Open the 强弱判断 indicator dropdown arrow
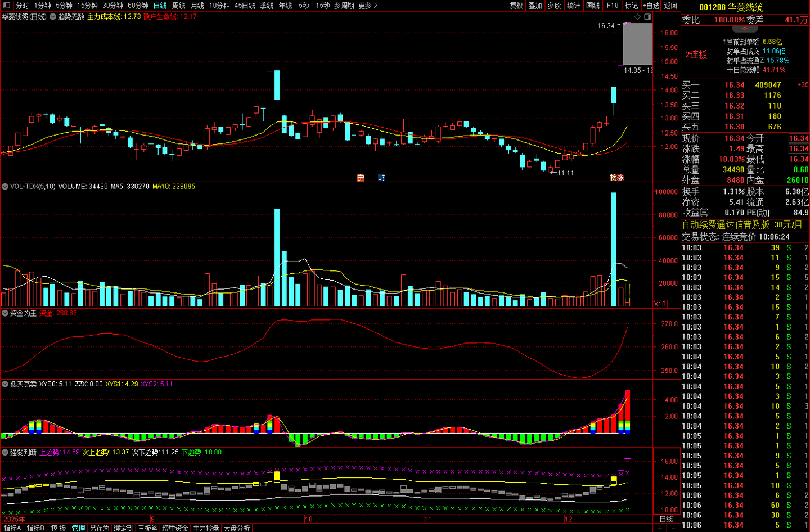 coord(5,452)
